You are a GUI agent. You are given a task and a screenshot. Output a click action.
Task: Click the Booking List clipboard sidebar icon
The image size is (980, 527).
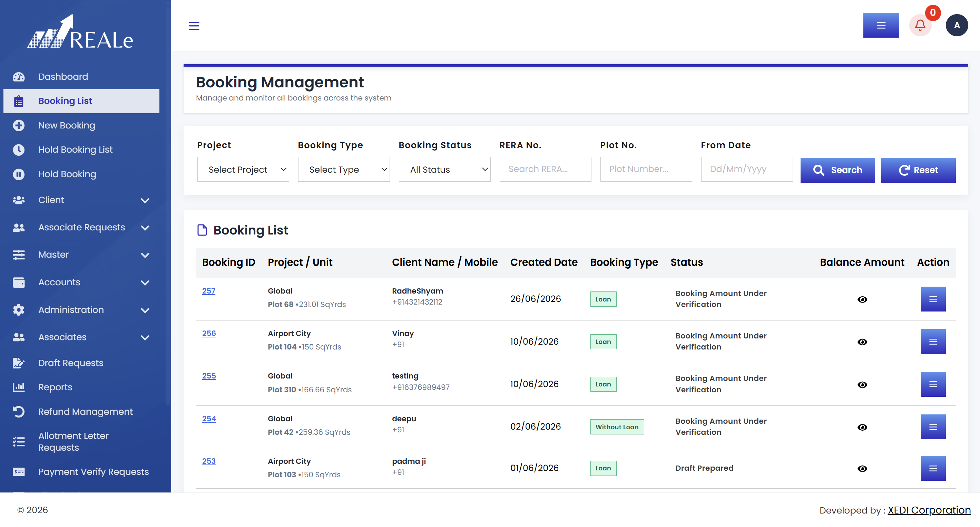19,101
